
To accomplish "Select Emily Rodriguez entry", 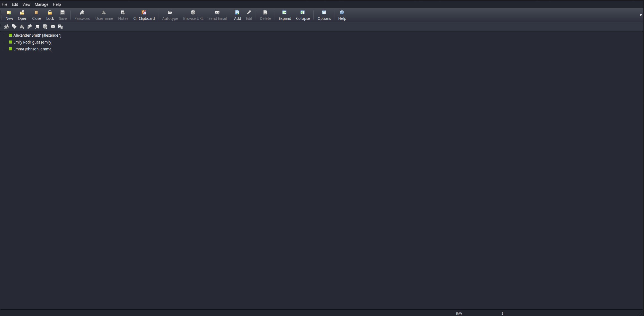I will (33, 42).
